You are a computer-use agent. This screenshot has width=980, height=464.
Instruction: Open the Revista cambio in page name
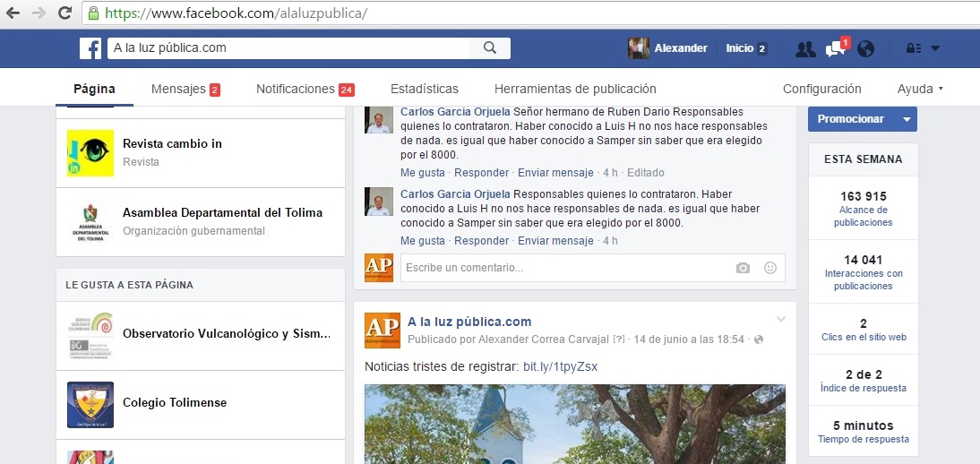pos(172,144)
